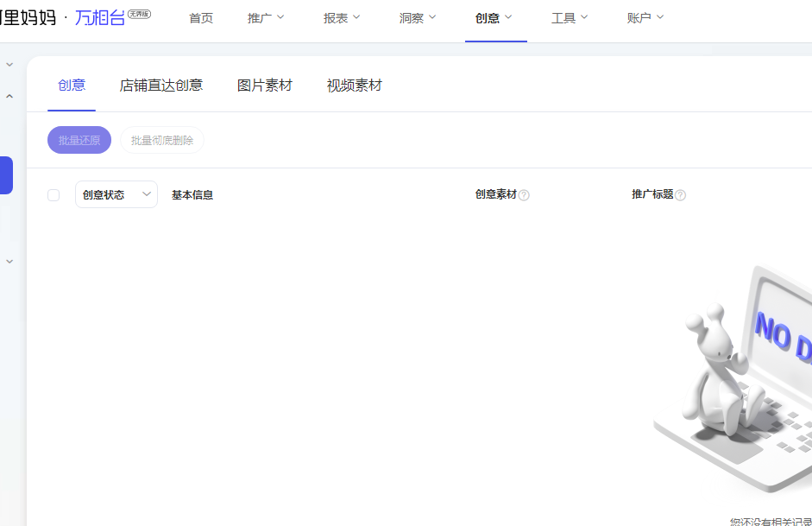
Task: Open the 创意状态 filter dropdown
Action: [x=116, y=195]
